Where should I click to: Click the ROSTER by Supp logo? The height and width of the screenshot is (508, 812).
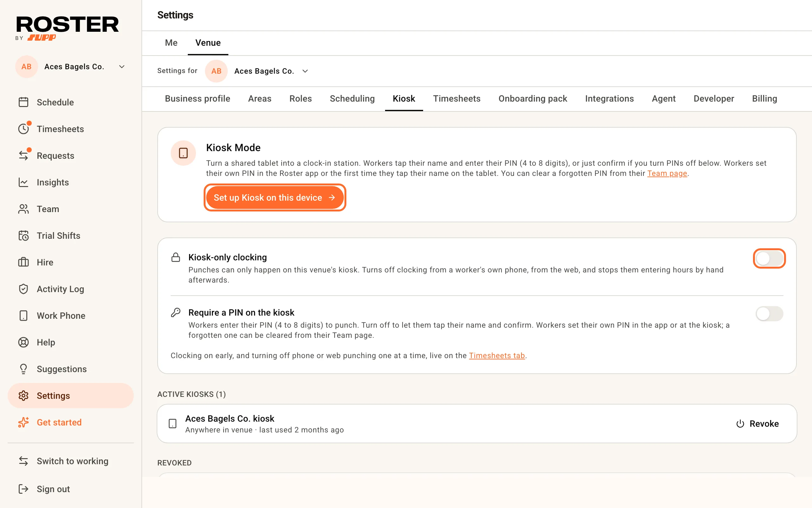(67, 29)
